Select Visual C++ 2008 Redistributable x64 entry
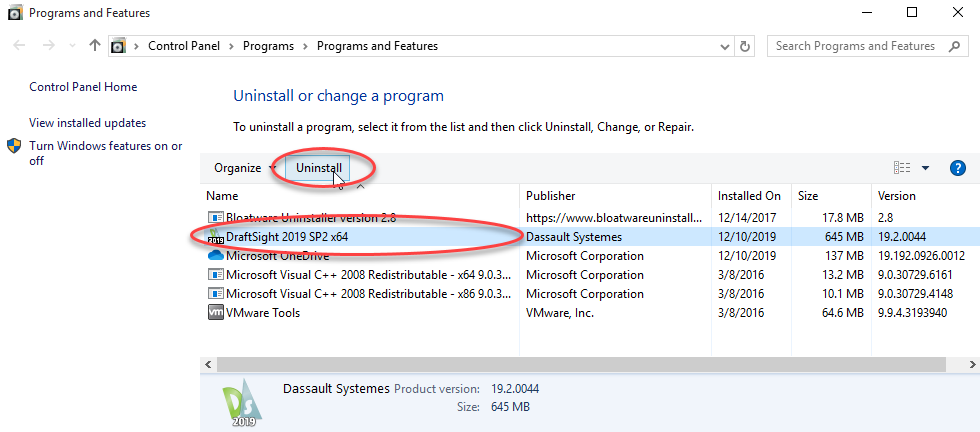Image resolution: width=980 pixels, height=432 pixels. click(369, 275)
